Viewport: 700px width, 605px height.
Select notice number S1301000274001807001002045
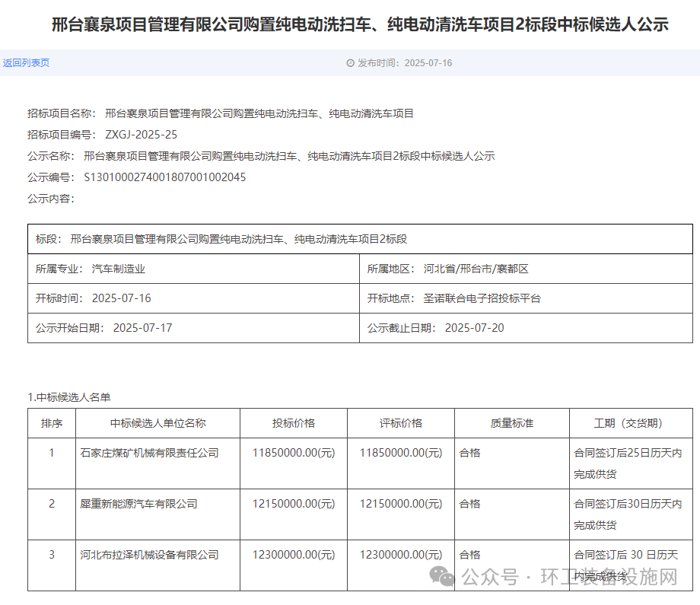tap(165, 178)
